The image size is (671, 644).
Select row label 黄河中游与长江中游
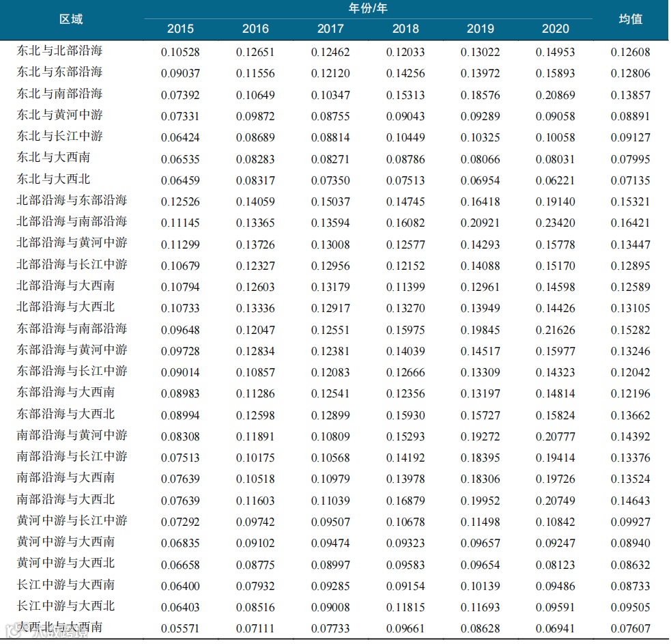[72, 520]
